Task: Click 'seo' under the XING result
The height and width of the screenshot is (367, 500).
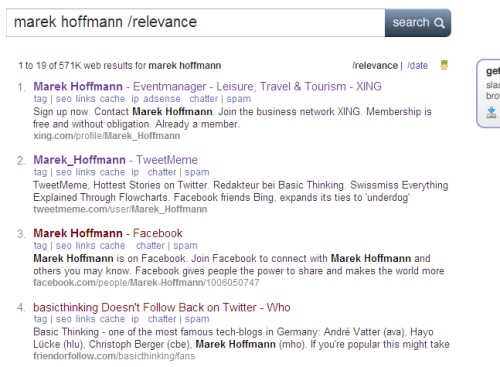Action: click(x=64, y=99)
